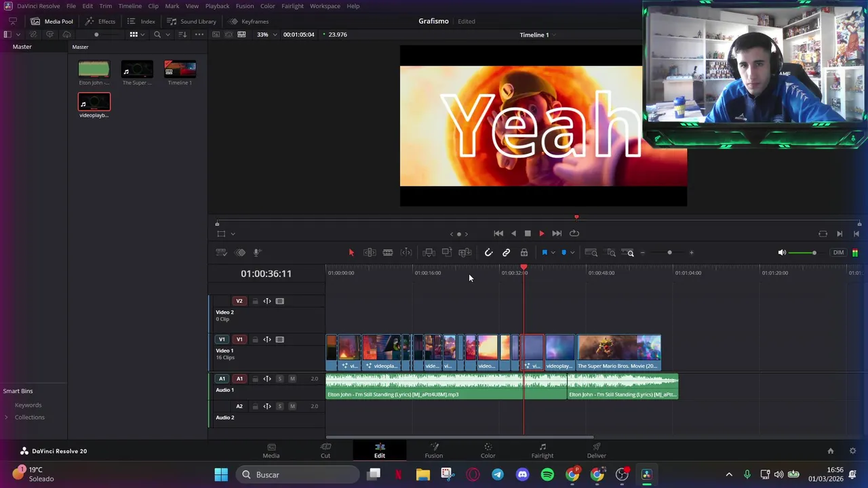
Task: Click the Zoom Full Extent timeline icon
Action: coord(591,253)
